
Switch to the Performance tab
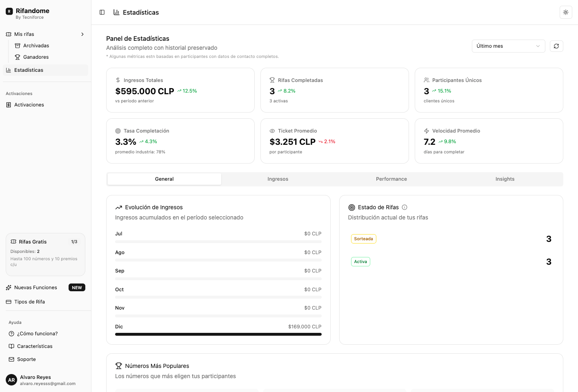pos(391,179)
